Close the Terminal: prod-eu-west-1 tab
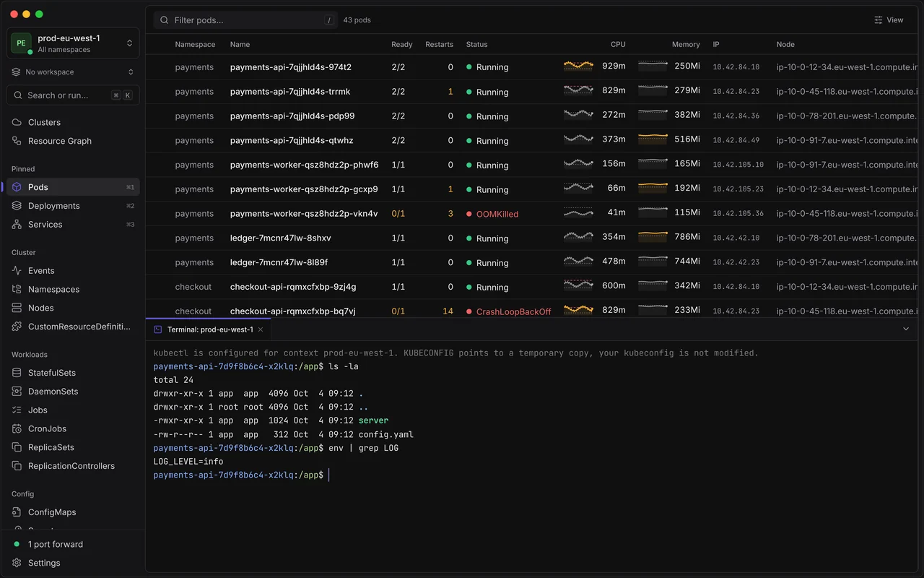 (x=261, y=329)
